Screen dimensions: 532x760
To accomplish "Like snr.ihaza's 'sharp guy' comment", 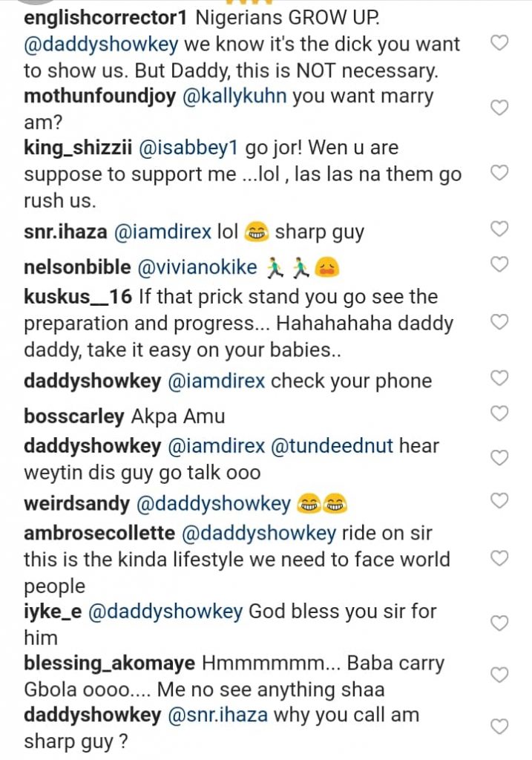I will click(500, 229).
